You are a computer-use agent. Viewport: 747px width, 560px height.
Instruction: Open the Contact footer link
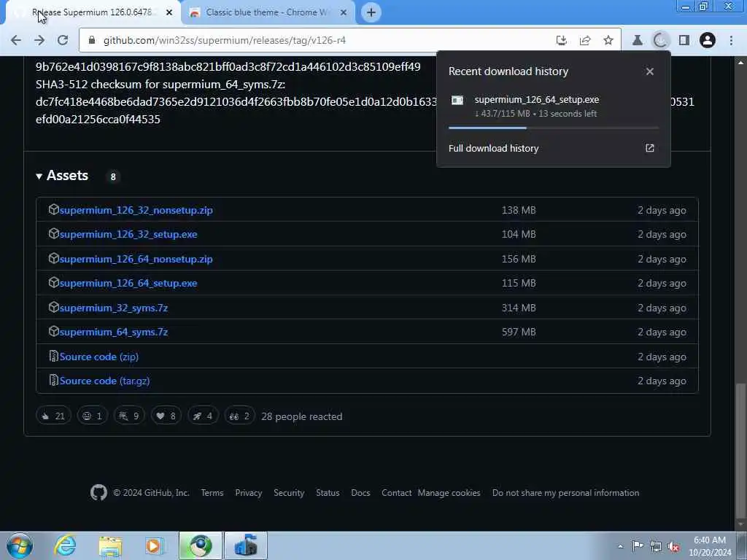click(396, 492)
